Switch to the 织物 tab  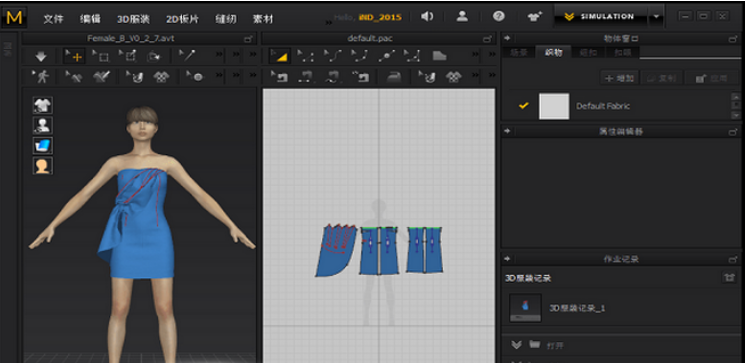[554, 53]
